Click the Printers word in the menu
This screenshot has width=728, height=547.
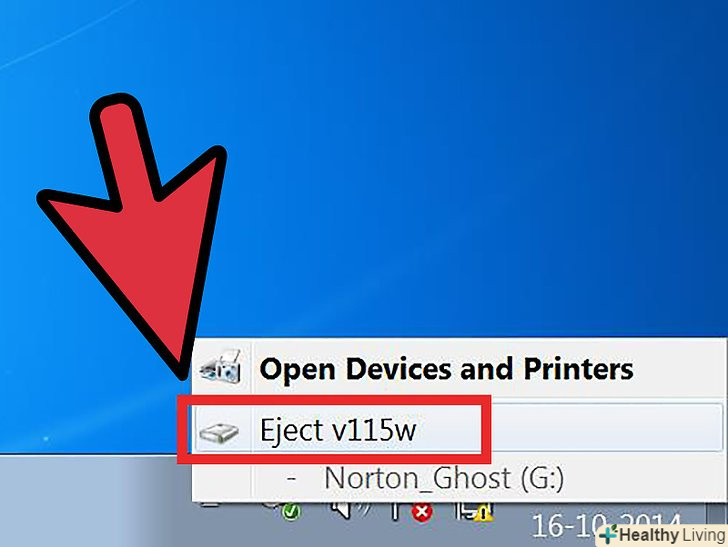(578, 369)
